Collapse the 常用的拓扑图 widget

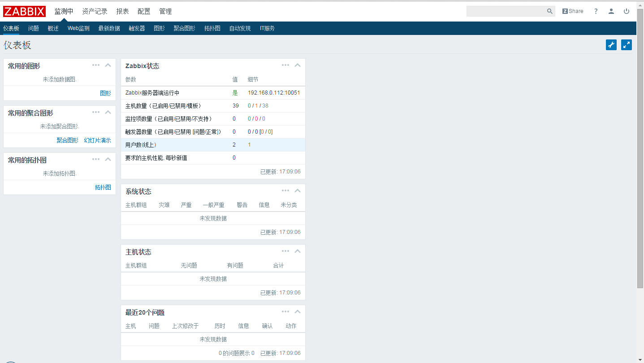coord(108,159)
